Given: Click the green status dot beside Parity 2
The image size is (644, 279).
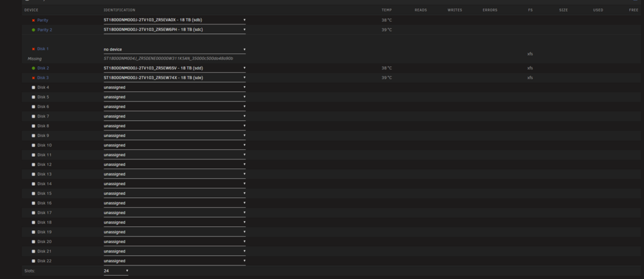Looking at the screenshot, I should [33, 30].
